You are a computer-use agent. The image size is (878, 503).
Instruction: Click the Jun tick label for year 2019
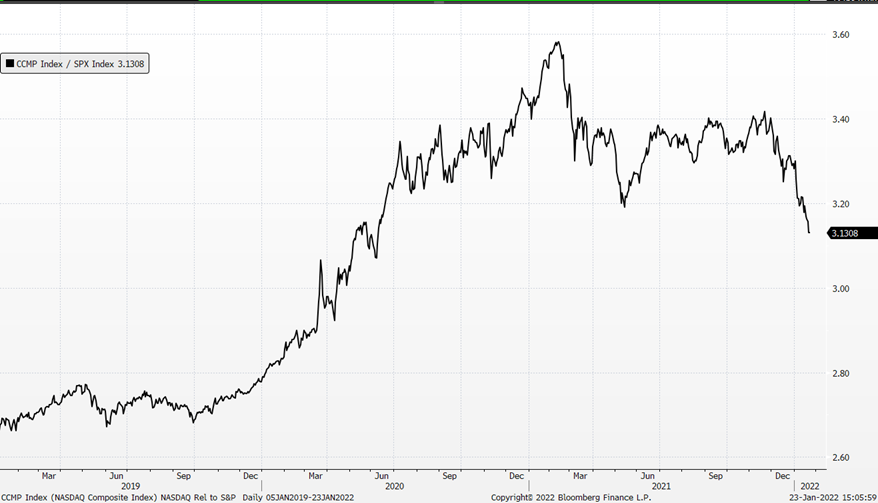116,476
